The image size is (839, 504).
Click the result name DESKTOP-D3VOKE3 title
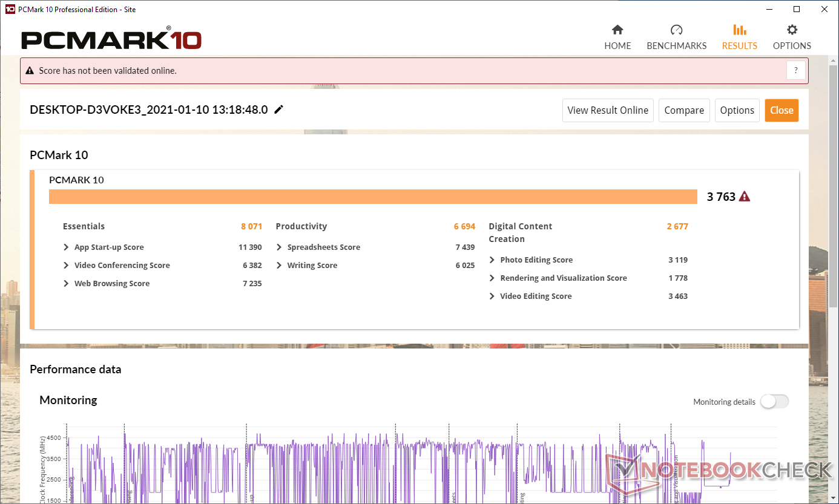(x=148, y=110)
